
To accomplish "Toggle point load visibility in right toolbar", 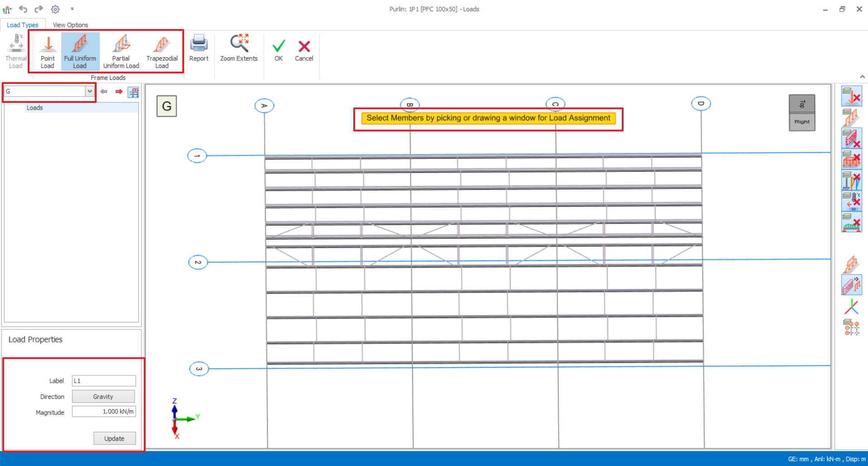I will coord(851,96).
